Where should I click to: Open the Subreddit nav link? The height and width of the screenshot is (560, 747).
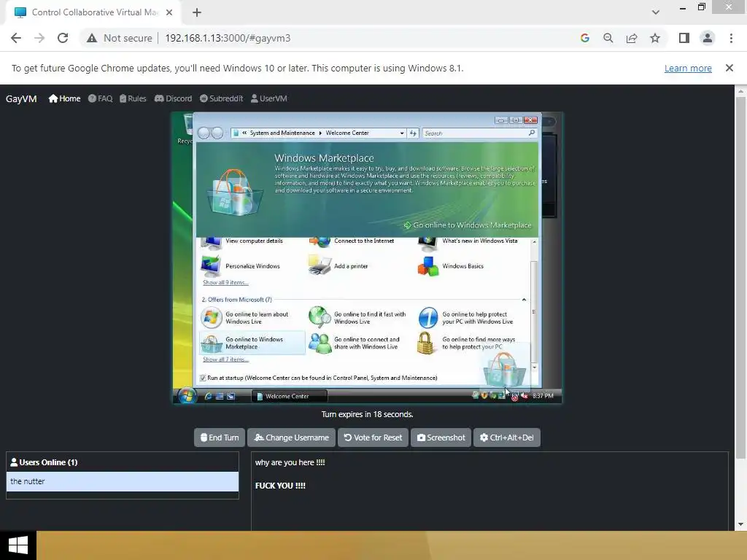click(221, 98)
